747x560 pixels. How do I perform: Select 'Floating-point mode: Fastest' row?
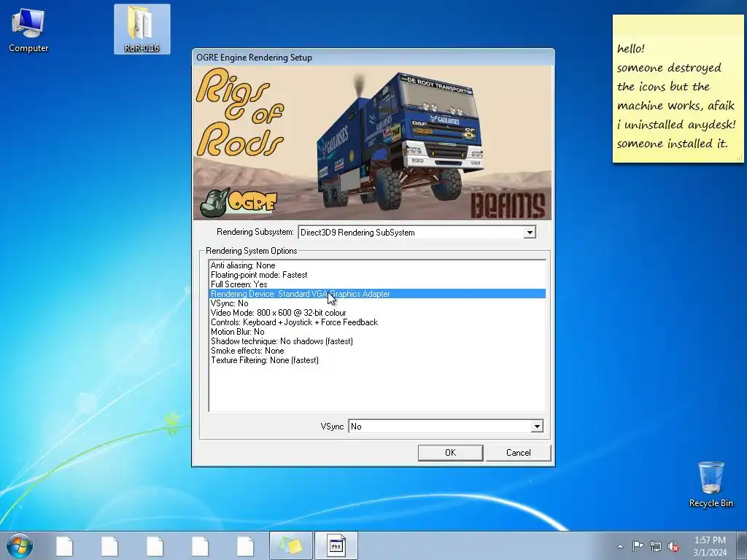[x=377, y=275]
